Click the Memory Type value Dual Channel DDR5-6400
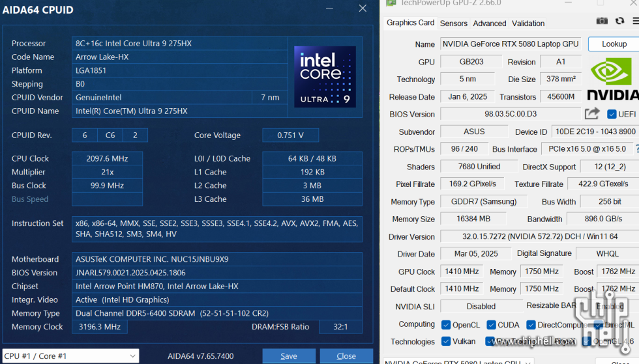Screen dimensions: 639x364 [x=216, y=313]
